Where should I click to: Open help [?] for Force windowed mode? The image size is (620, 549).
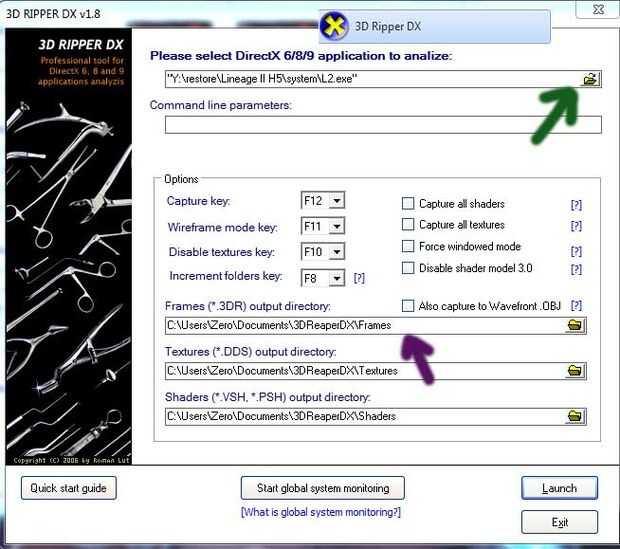click(576, 251)
